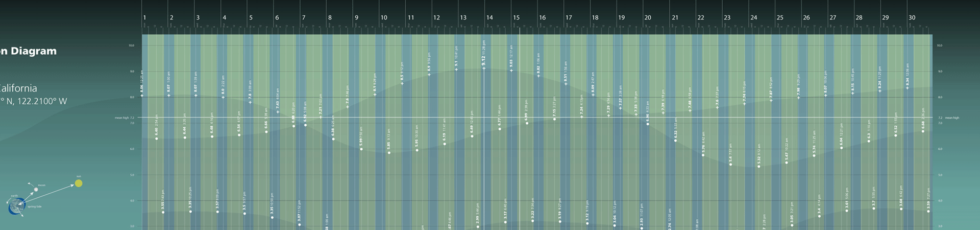Click the small moon icon
Viewport: 980px width, 230px height.
36,190
